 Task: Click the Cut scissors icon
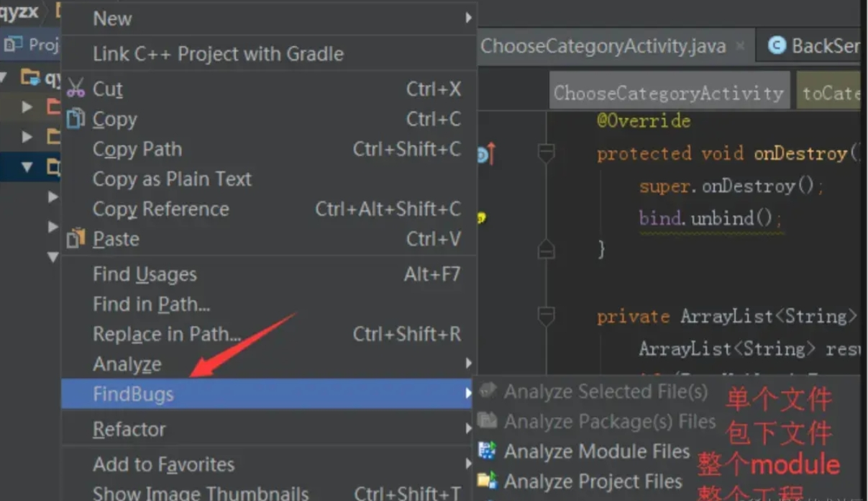coord(76,89)
